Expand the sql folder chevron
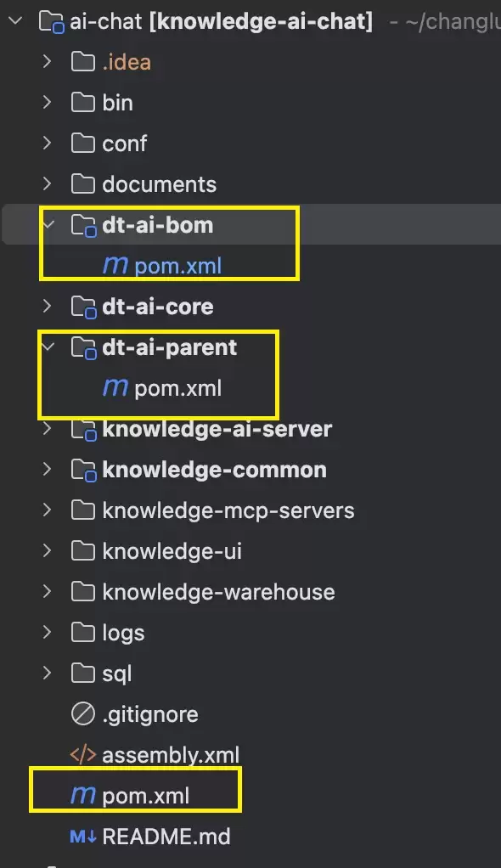Screen dimensions: 501x868 [x=48, y=674]
